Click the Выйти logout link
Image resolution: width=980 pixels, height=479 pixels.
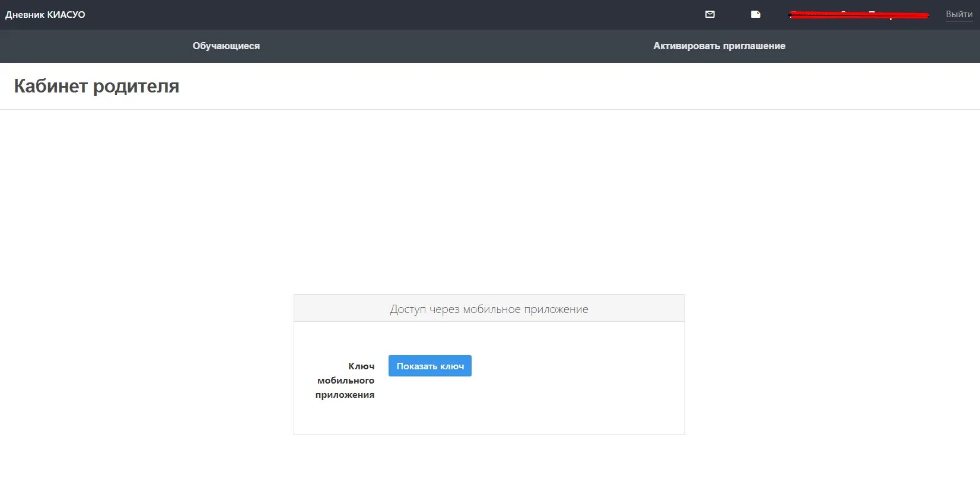tap(959, 15)
